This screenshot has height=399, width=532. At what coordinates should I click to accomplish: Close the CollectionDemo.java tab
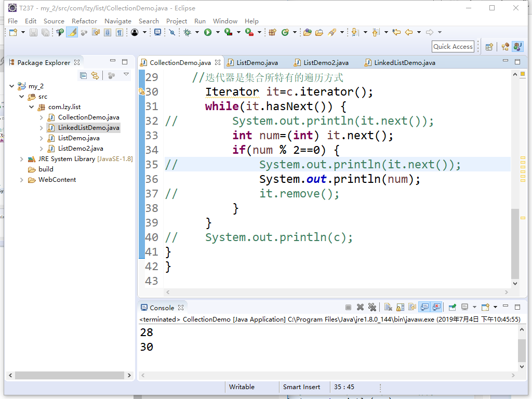(218, 62)
